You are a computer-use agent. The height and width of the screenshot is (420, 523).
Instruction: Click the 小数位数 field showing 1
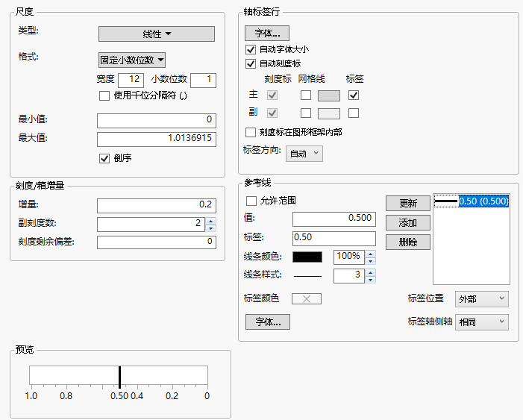coord(203,80)
